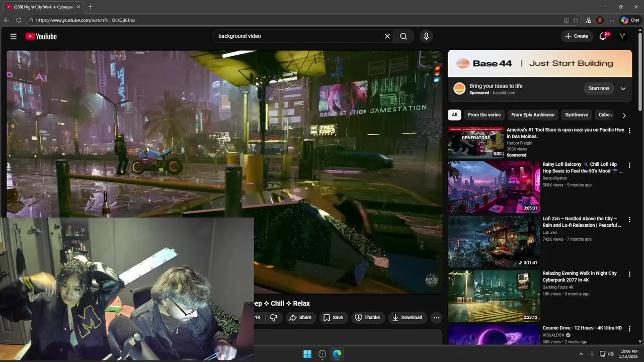The height and width of the screenshot is (362, 644).
Task: Select the Synthwave filter chip
Action: (x=577, y=115)
